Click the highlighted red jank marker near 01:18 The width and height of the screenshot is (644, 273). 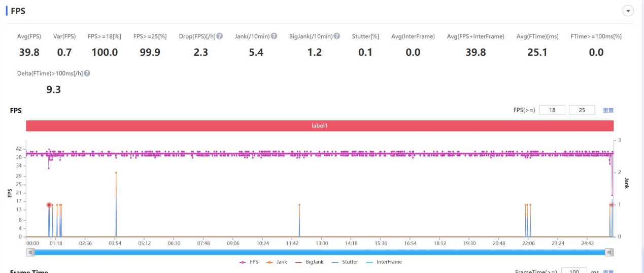click(x=49, y=205)
